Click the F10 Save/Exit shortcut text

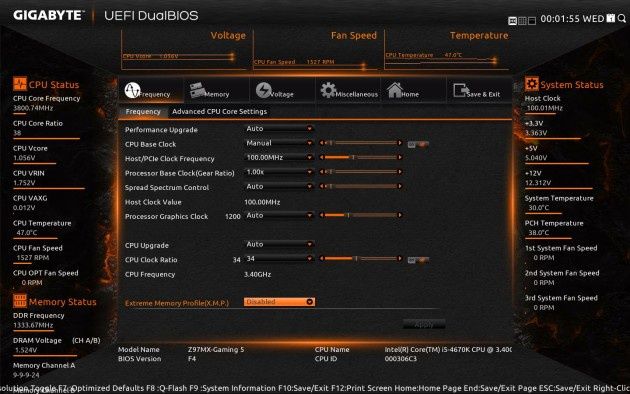click(304, 388)
